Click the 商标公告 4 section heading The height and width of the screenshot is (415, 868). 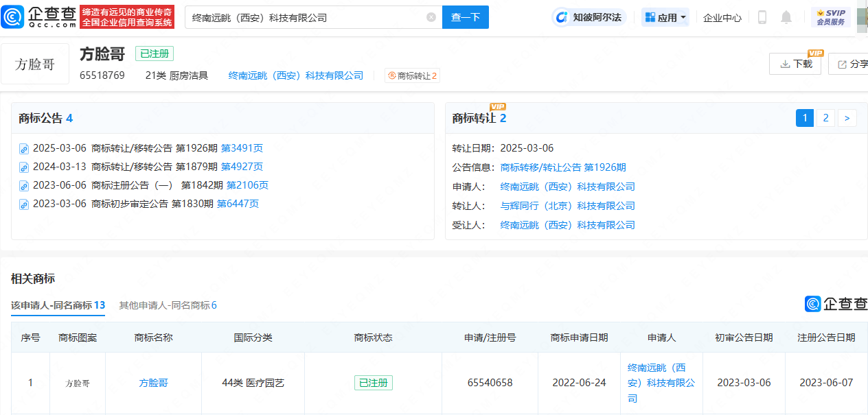coord(45,119)
